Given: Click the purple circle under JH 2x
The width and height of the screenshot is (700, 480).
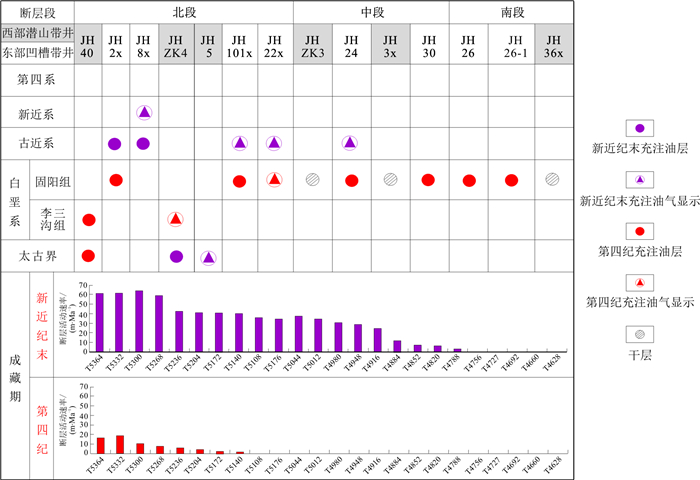Looking at the screenshot, I should click(115, 144).
